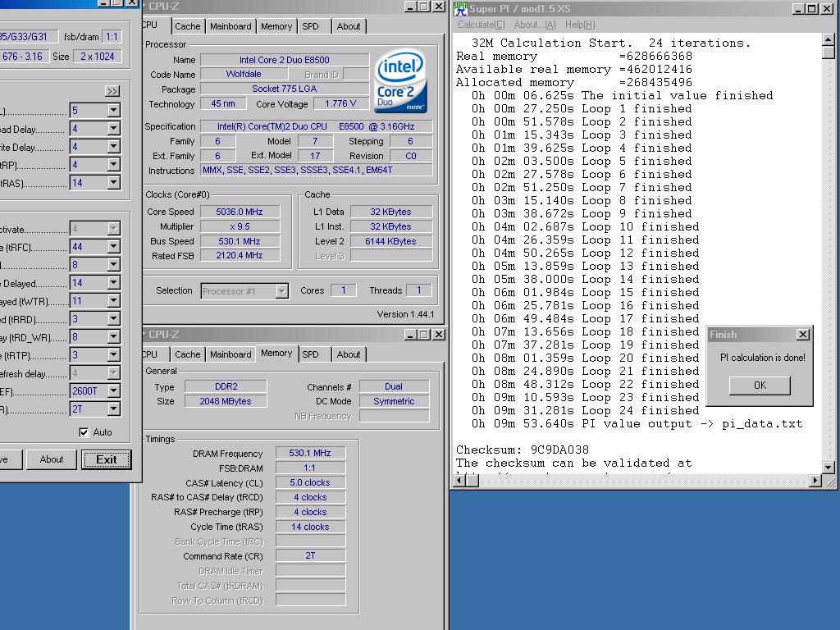Open the tRD_WR dropdown showing 8
840x630 pixels.
click(113, 337)
